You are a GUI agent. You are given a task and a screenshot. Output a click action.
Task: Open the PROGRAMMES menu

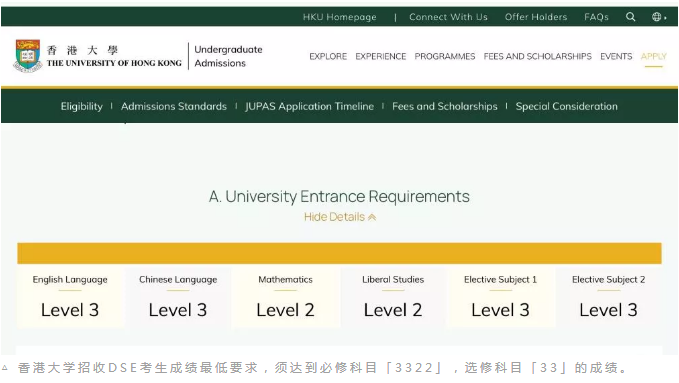pos(445,56)
